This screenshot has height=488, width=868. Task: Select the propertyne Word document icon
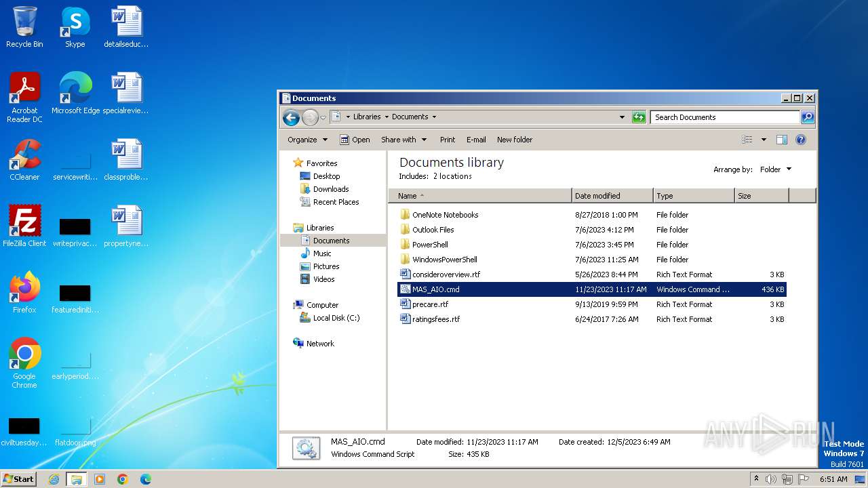(126, 226)
